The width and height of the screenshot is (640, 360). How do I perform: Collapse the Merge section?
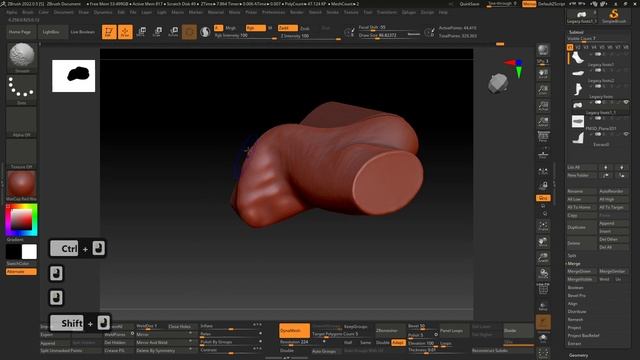[x=574, y=264]
